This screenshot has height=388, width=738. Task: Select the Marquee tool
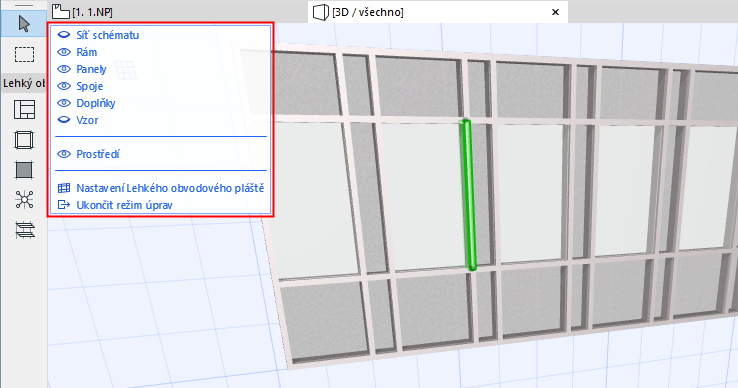tap(24, 55)
